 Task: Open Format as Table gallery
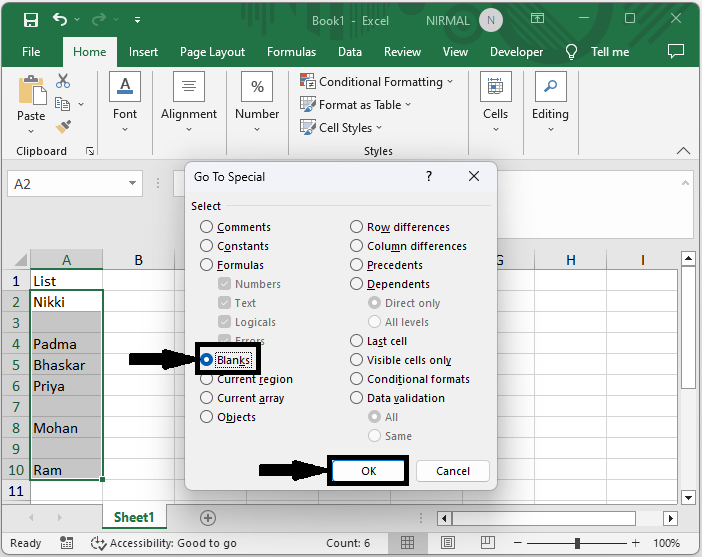point(355,105)
